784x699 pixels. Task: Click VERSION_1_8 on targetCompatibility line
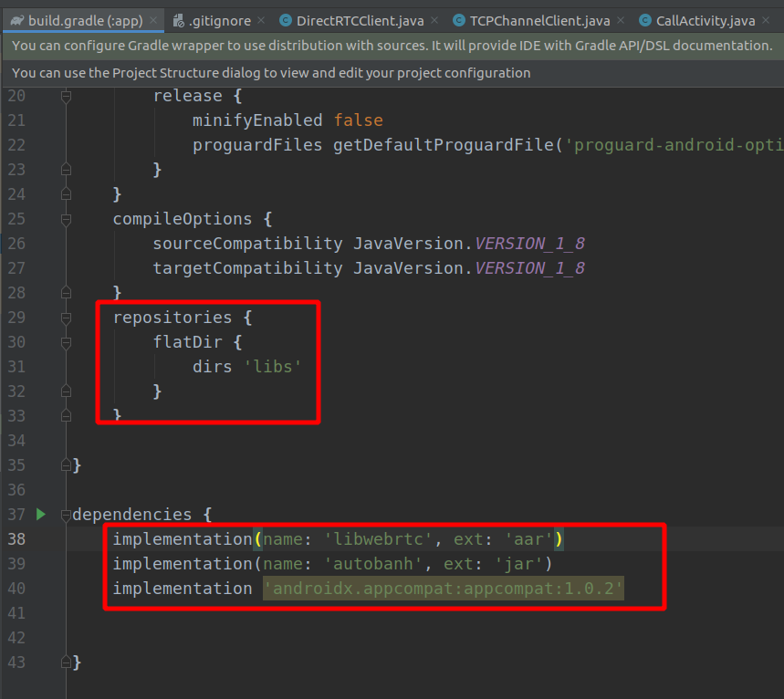[529, 268]
